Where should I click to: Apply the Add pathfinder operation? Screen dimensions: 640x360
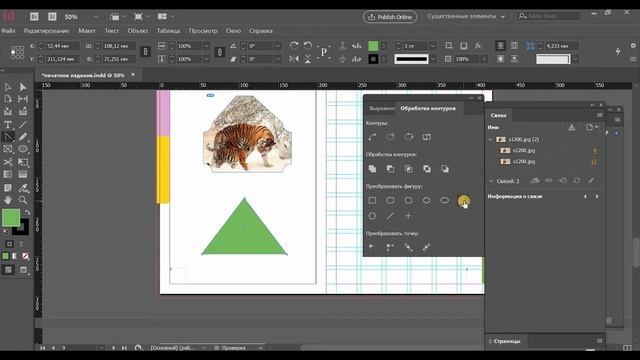coord(372,169)
